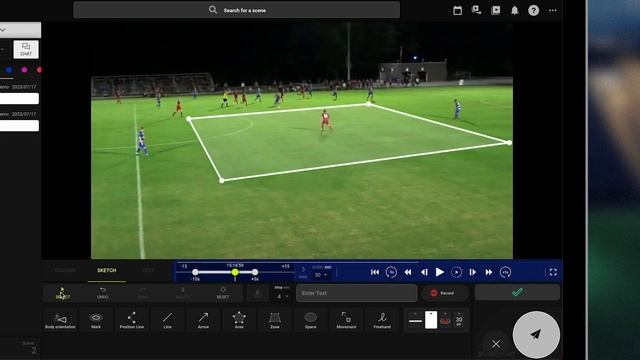
Task: Select the Movement tool
Action: pos(346,320)
